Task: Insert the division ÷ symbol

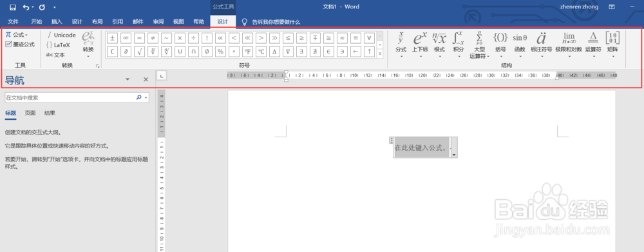Action: point(193,38)
